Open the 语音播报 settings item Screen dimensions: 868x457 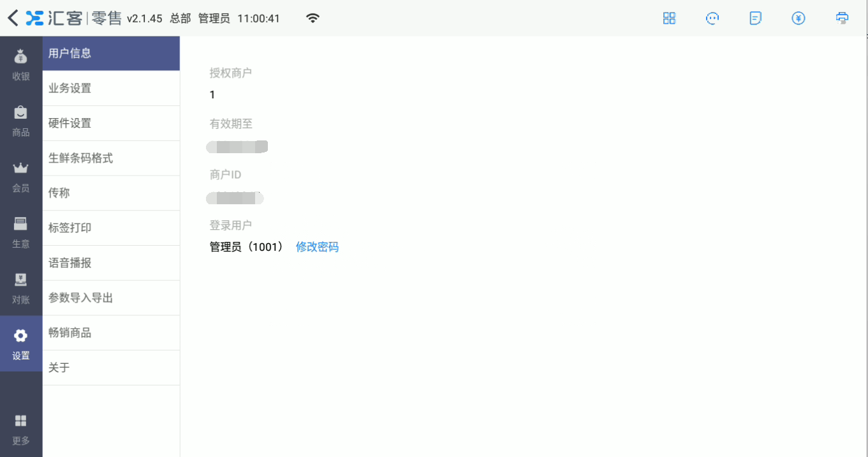point(111,263)
